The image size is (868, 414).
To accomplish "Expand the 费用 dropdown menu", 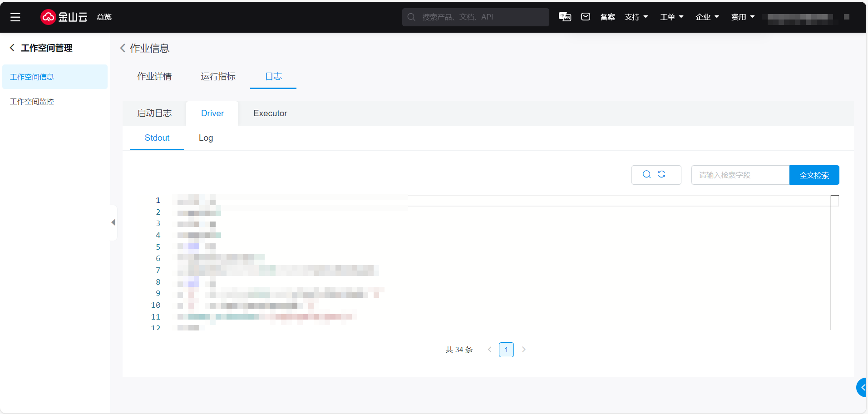I will pyautogui.click(x=743, y=17).
